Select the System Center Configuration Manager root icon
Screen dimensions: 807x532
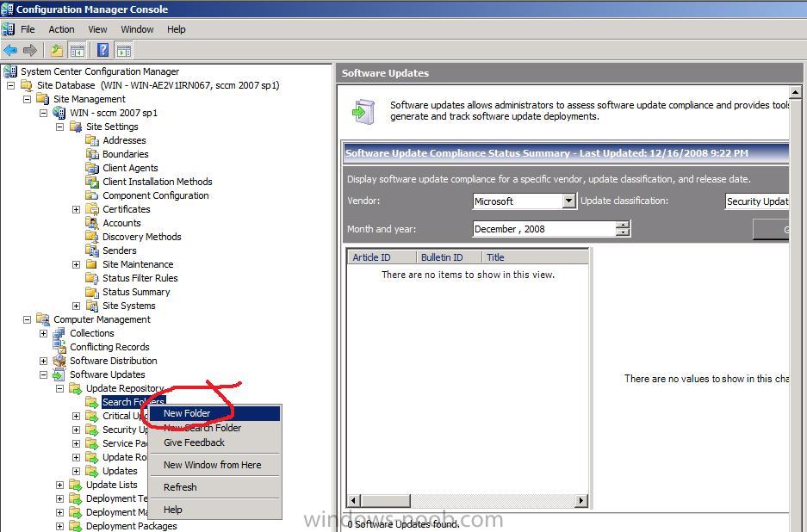(x=9, y=71)
